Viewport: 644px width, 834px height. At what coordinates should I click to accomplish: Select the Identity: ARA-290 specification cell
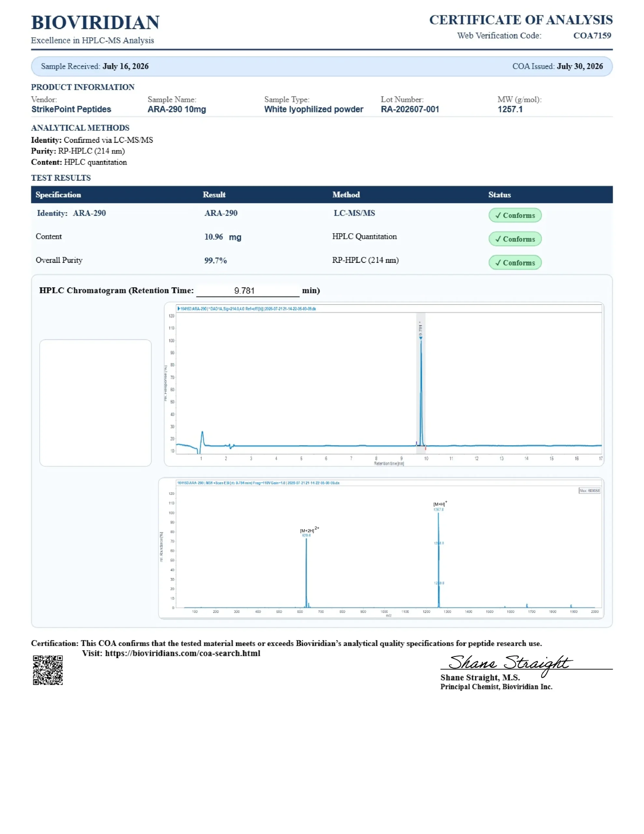pos(71,213)
